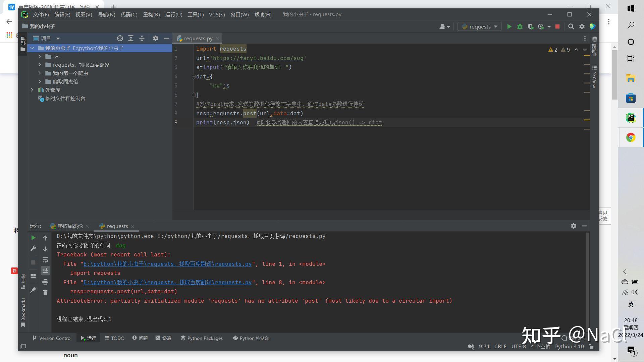Open the 文件(F) menu
The width and height of the screenshot is (644, 362).
tap(41, 14)
